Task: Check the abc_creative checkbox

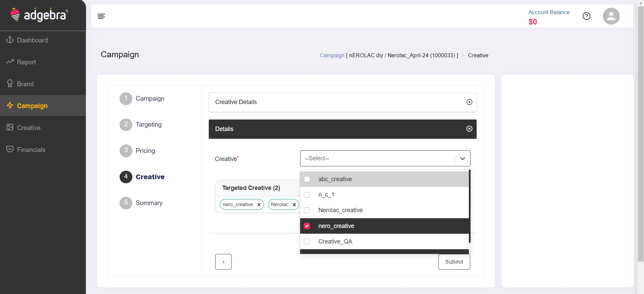Action: click(307, 179)
